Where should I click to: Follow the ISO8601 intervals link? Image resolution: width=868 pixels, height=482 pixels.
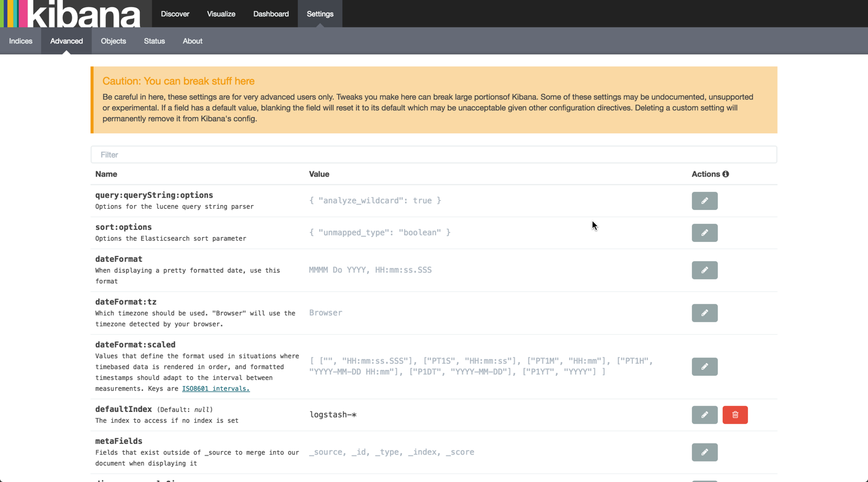[x=216, y=388]
